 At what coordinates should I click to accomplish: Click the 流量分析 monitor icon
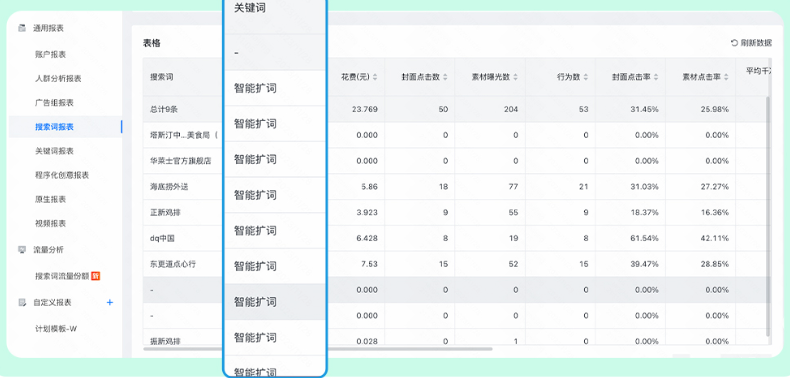point(22,249)
